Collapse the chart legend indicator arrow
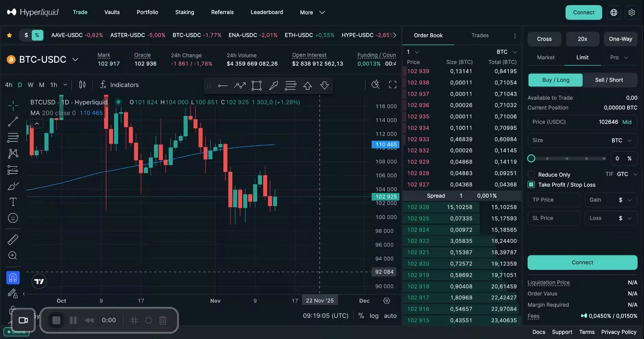644x339 pixels. (37, 124)
